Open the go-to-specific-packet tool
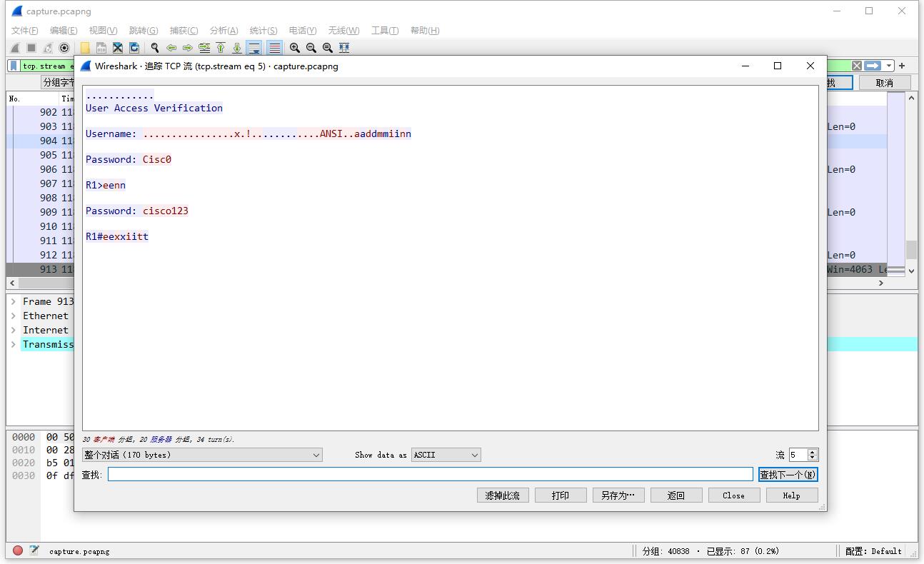The image size is (924, 564). pos(204,48)
